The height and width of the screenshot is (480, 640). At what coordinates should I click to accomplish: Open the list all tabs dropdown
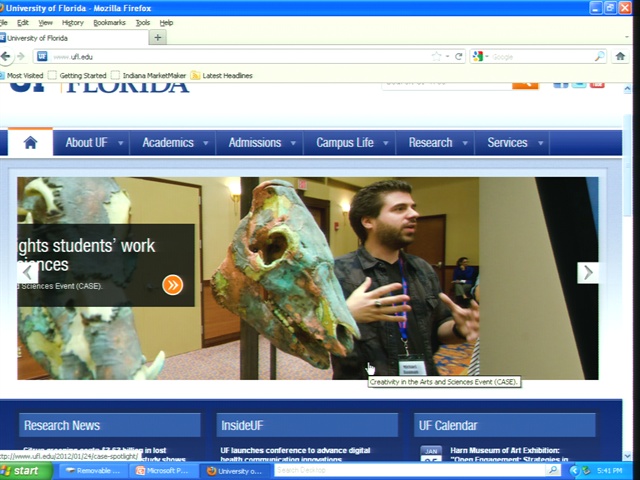tap(627, 38)
